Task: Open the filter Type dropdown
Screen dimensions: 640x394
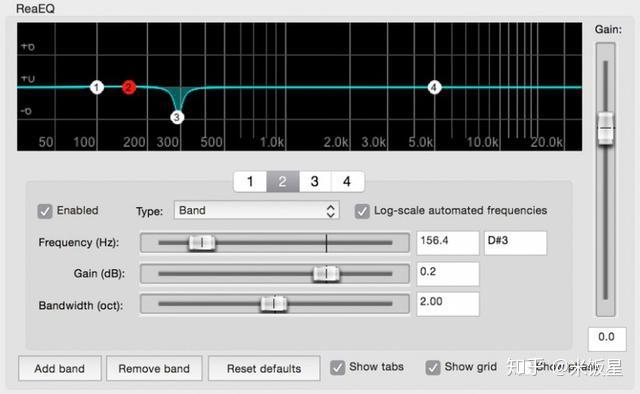Action: 256,211
